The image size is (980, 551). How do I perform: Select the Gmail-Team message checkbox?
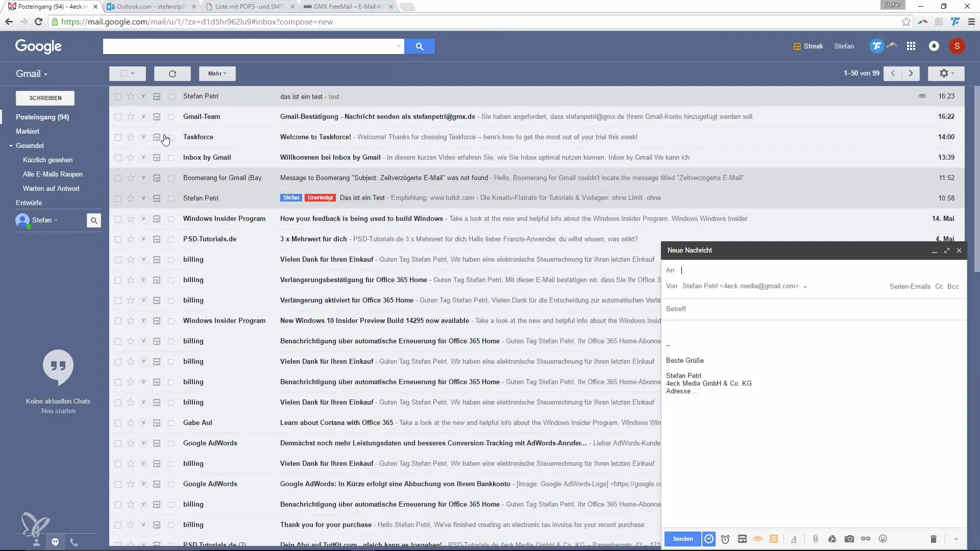(118, 117)
